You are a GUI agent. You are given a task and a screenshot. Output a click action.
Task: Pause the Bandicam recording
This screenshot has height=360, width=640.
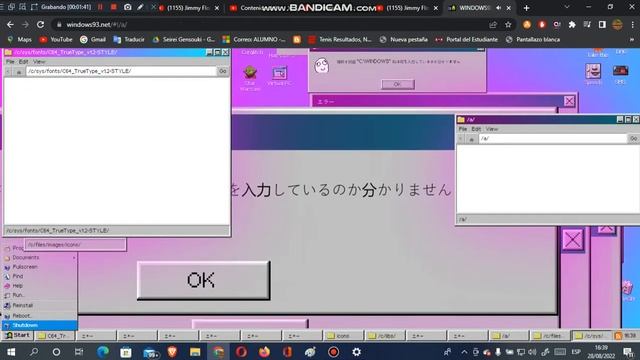click(x=100, y=7)
